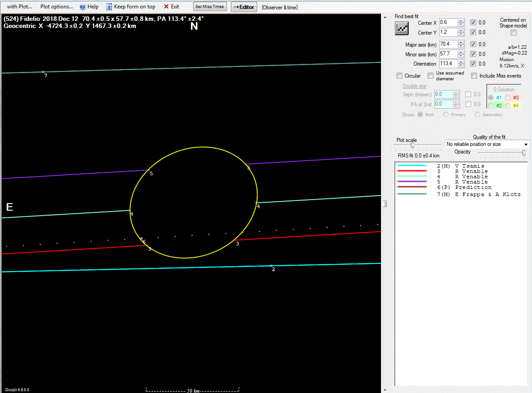This screenshot has height=393, width=532.
Task: Select the 2(M) V Tsamis legend row
Action: click(461, 165)
